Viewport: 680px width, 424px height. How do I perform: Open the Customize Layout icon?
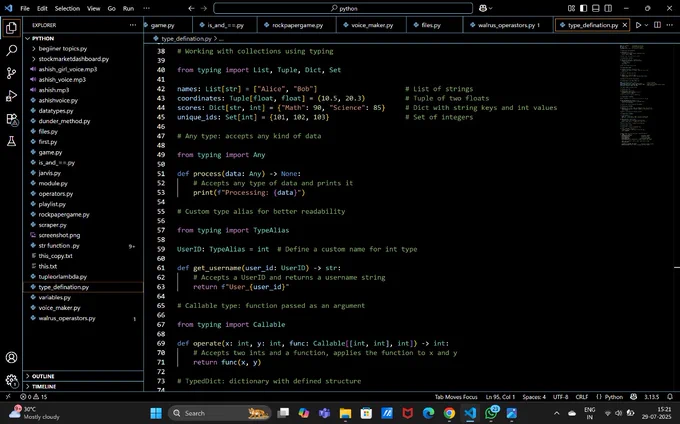pyautogui.click(x=571, y=8)
